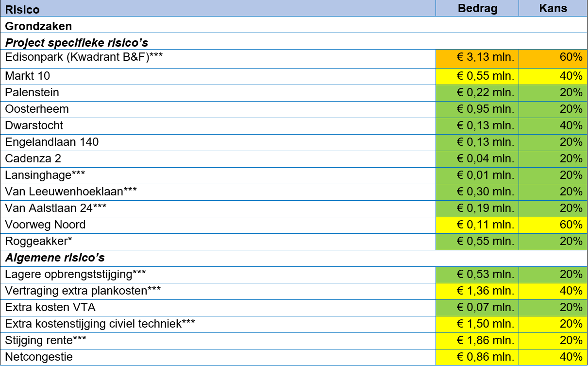Image resolution: width=588 pixels, height=366 pixels.
Task: Select the Algemene risico's subheading
Action: coord(55,258)
